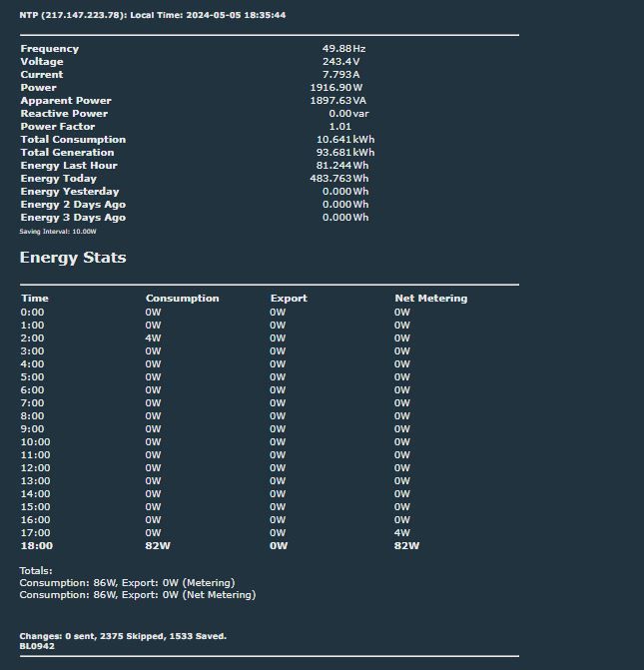This screenshot has height=670, width=644.
Task: Click the Export column header
Action: click(x=289, y=299)
